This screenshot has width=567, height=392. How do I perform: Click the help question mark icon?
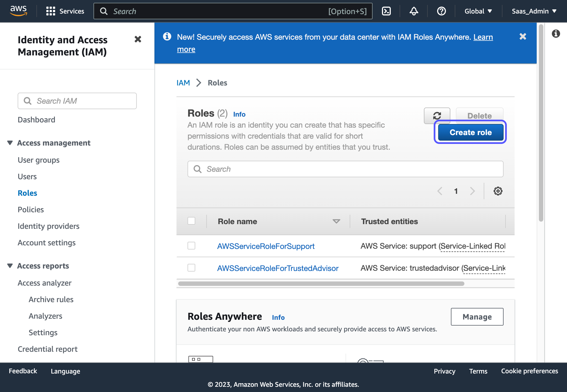[x=441, y=11]
